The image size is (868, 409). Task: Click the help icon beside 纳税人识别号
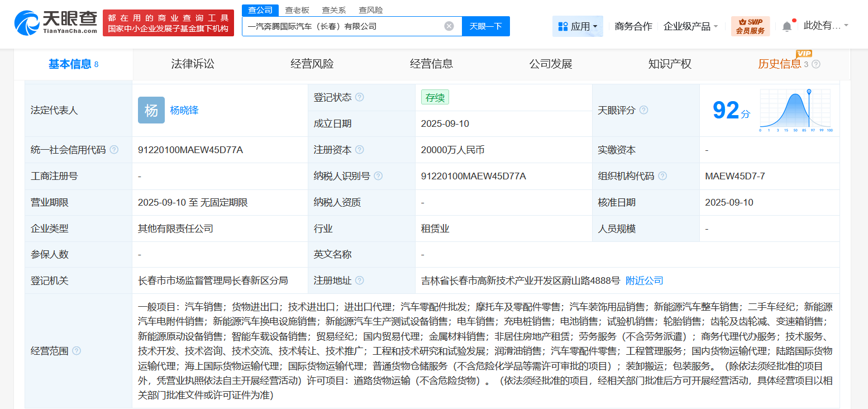pyautogui.click(x=378, y=175)
